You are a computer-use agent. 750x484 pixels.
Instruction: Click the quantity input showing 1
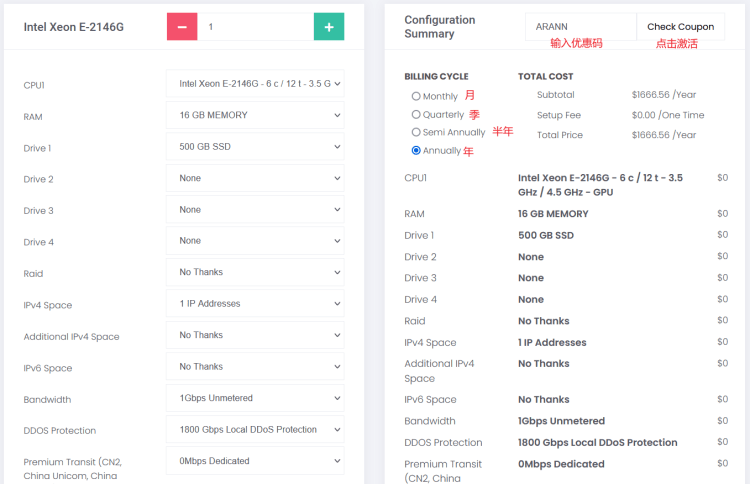(x=255, y=27)
